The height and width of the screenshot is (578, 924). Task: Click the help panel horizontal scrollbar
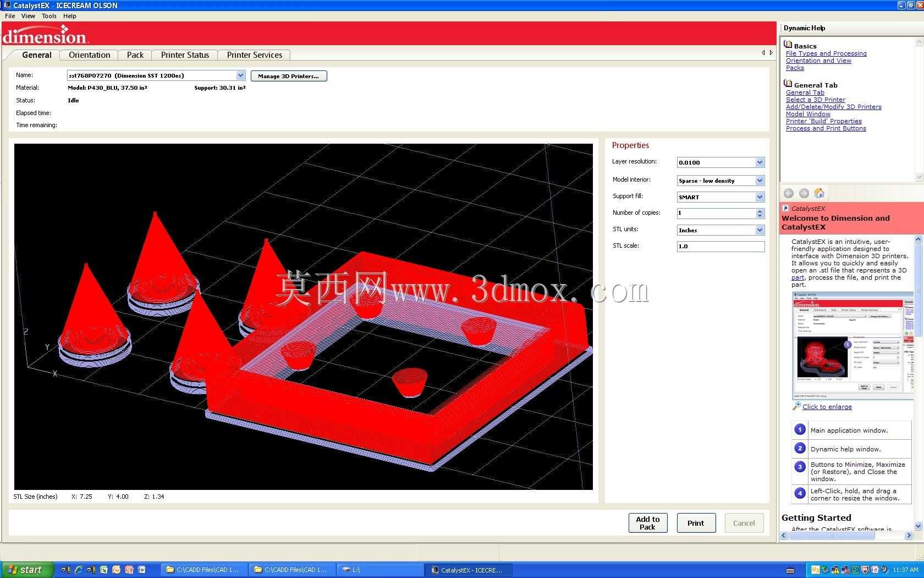tap(846, 535)
